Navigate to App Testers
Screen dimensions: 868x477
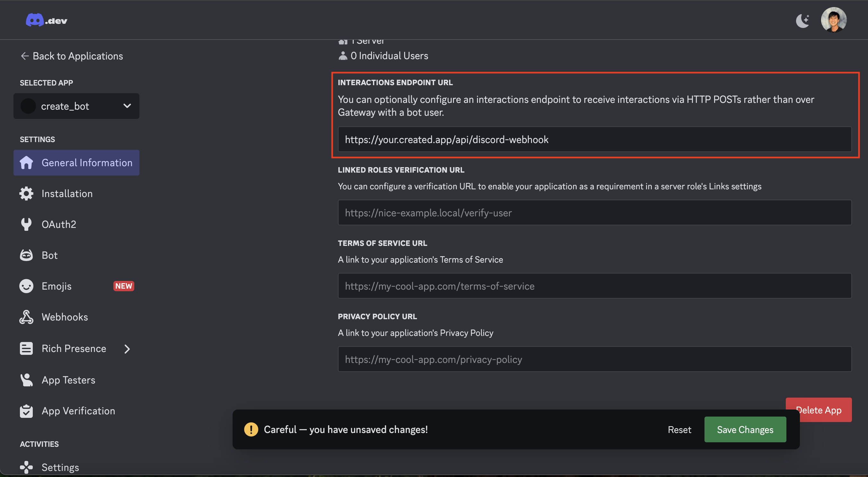click(x=68, y=380)
